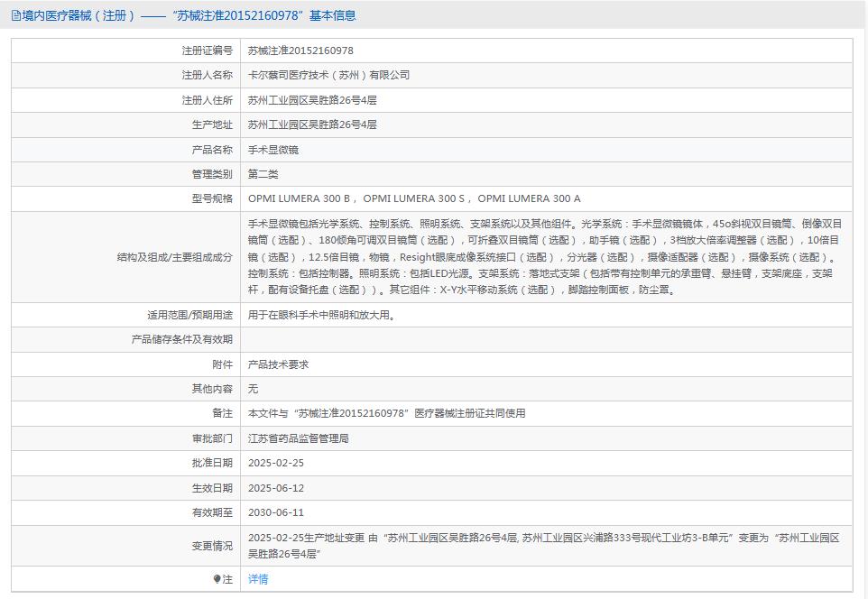Click the document icon beside the page header
Viewport: 868px width, 599px height.
(x=16, y=15)
